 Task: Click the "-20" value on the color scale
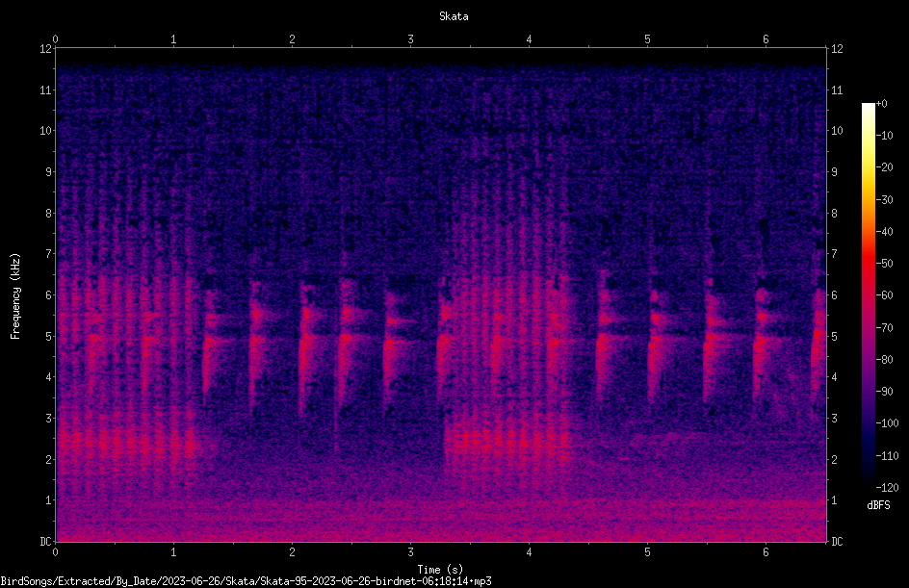click(884, 167)
